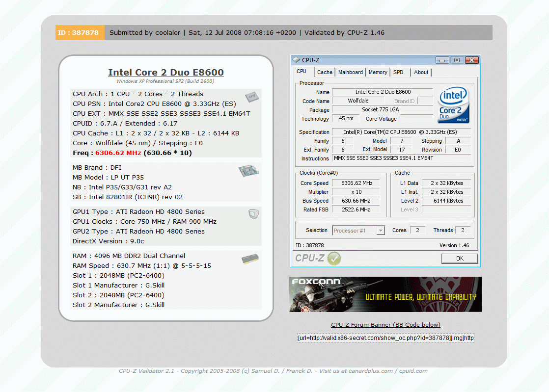The width and height of the screenshot is (549, 392).
Task: Close the CPU-Z window
Action: pos(472,60)
